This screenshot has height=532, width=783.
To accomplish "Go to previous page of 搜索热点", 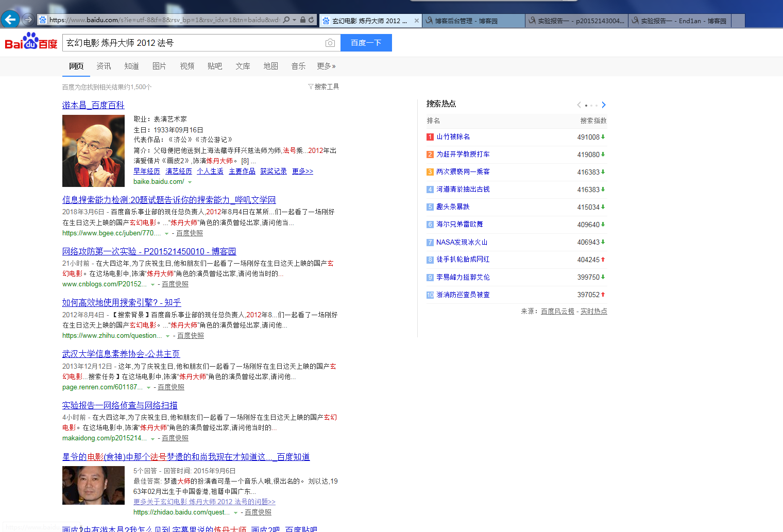I will pos(579,105).
